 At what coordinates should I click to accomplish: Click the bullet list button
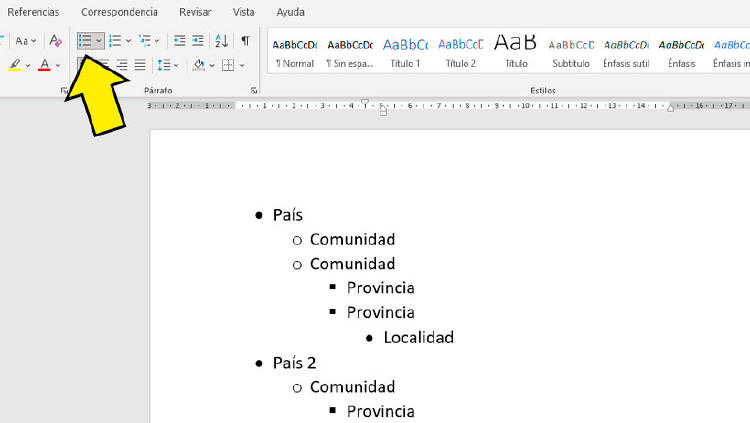pyautogui.click(x=86, y=41)
